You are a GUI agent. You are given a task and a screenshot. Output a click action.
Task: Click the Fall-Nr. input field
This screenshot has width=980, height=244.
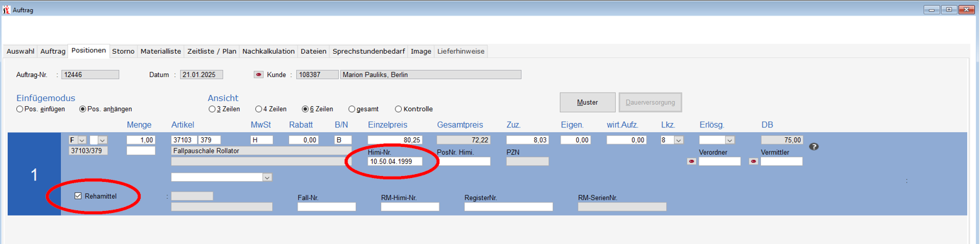327,207
